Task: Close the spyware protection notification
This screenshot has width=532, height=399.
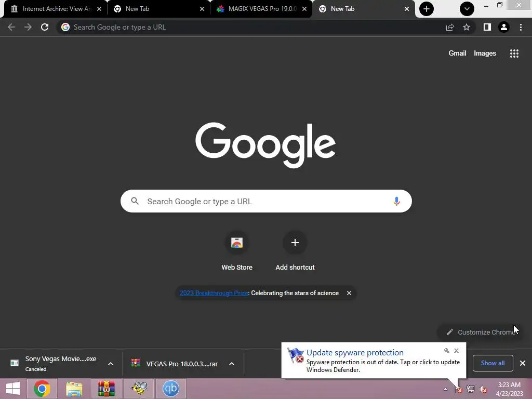Action: click(x=456, y=351)
